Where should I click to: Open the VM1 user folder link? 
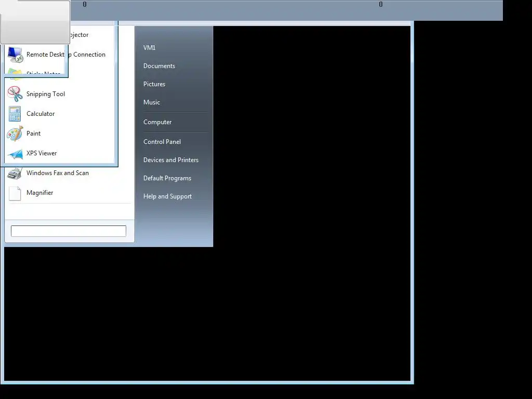149,48
